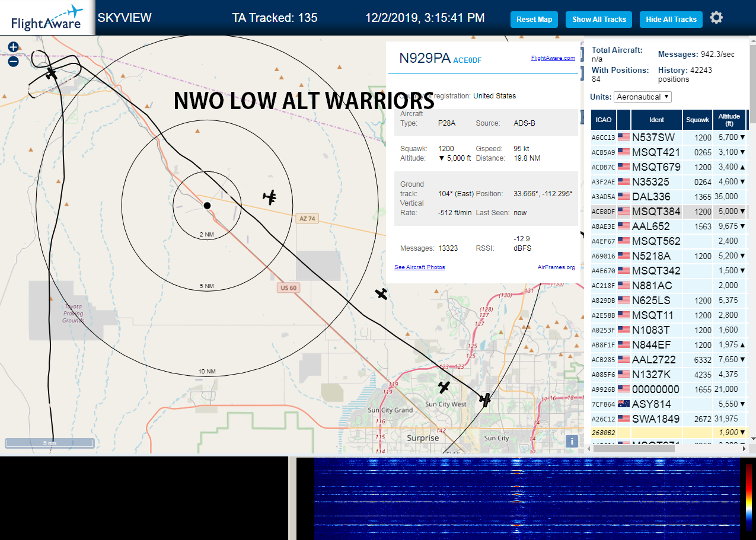Select the N35325 aircraft row
The image size is (756, 540).
[x=669, y=181]
